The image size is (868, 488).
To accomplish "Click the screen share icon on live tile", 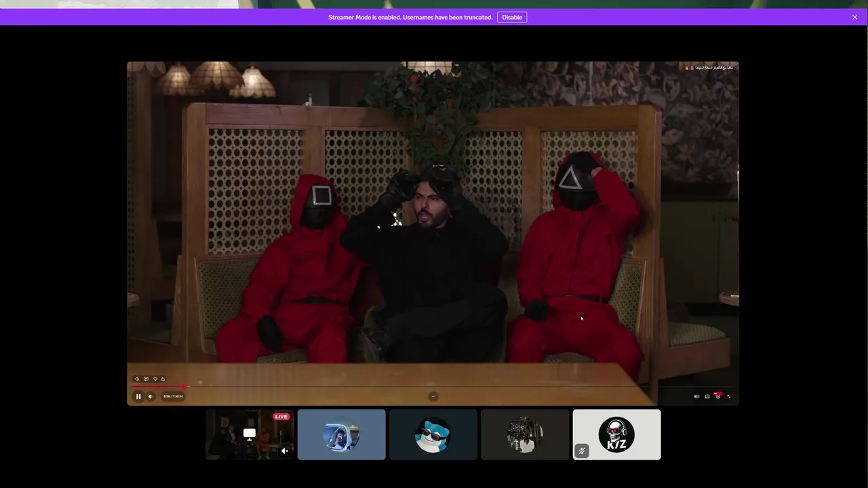I will pyautogui.click(x=250, y=434).
